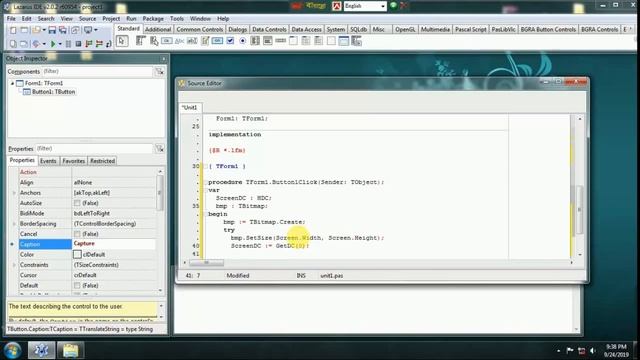Open the Package menu

pos(153,19)
